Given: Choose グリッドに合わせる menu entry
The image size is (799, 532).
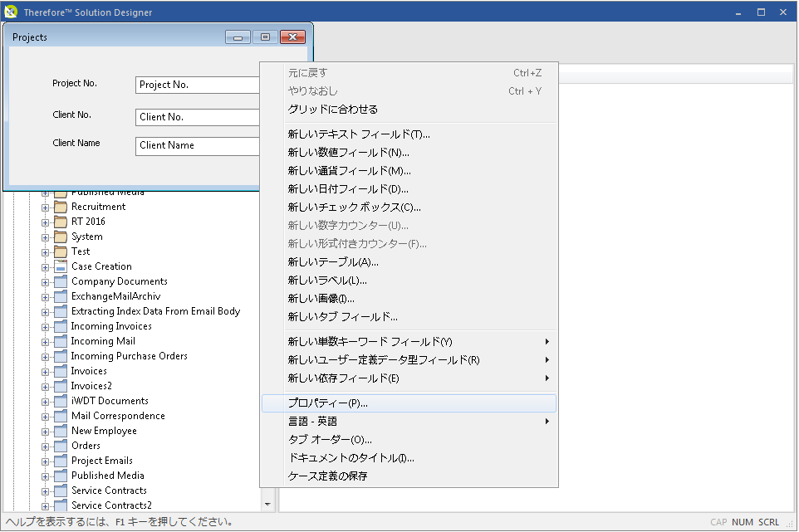Looking at the screenshot, I should coord(409,110).
